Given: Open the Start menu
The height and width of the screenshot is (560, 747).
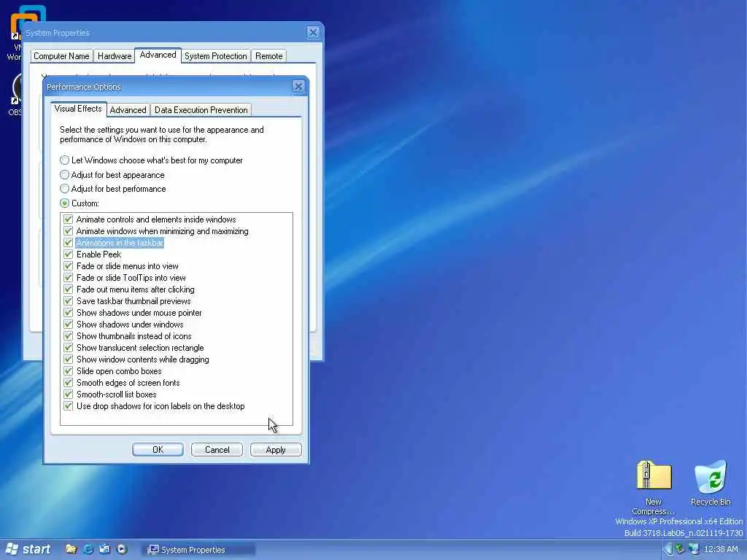Looking at the screenshot, I should click(x=28, y=549).
